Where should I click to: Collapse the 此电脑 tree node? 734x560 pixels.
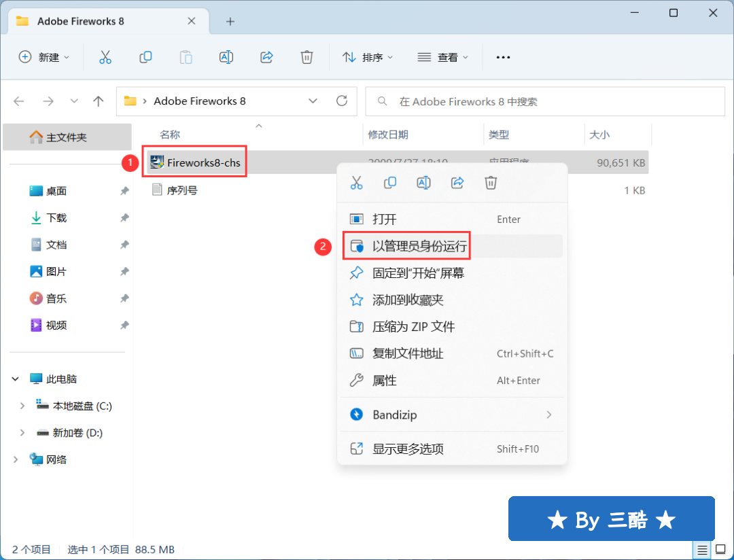tap(16, 379)
